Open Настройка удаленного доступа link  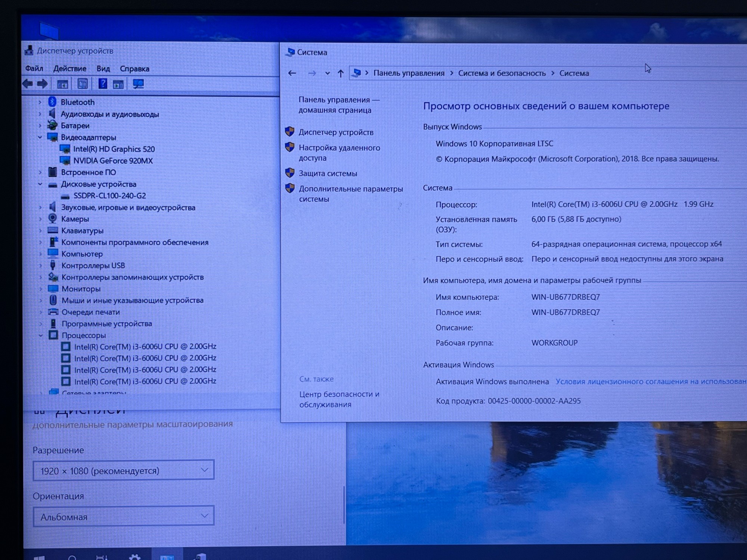point(339,153)
